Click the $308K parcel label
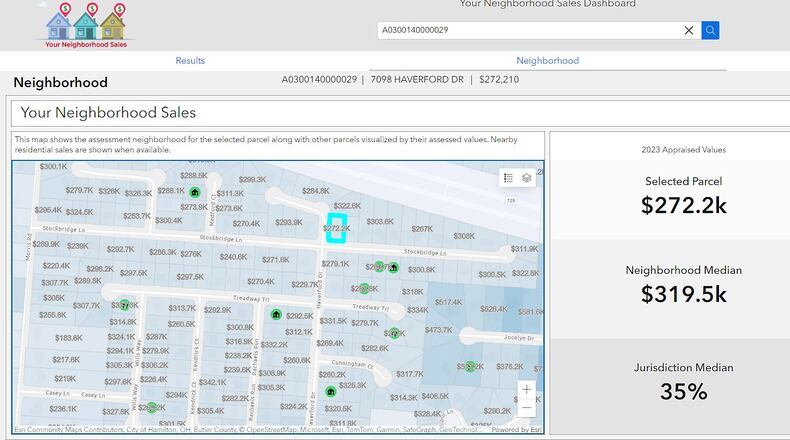The height and width of the screenshot is (440, 790). [x=464, y=236]
